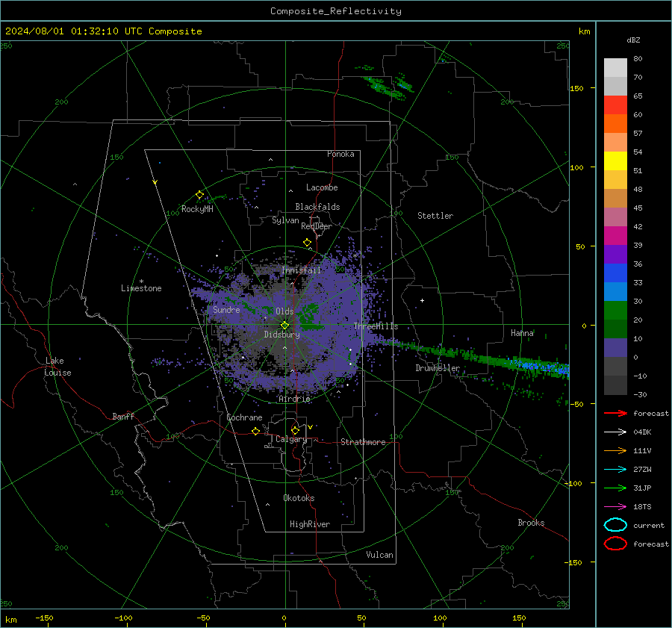This screenshot has width=672, height=628.
Task: Click the Sundre map label
Action: pyautogui.click(x=226, y=310)
